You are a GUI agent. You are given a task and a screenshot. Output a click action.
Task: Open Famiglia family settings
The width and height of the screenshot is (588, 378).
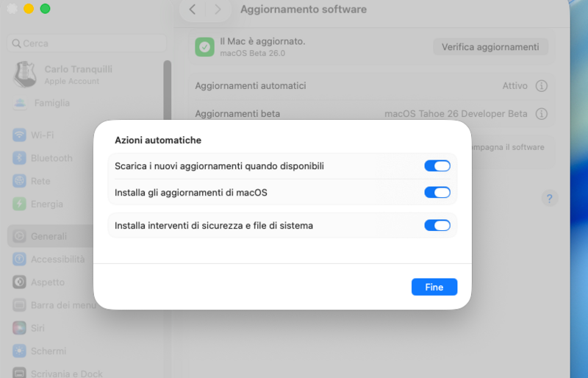point(51,103)
